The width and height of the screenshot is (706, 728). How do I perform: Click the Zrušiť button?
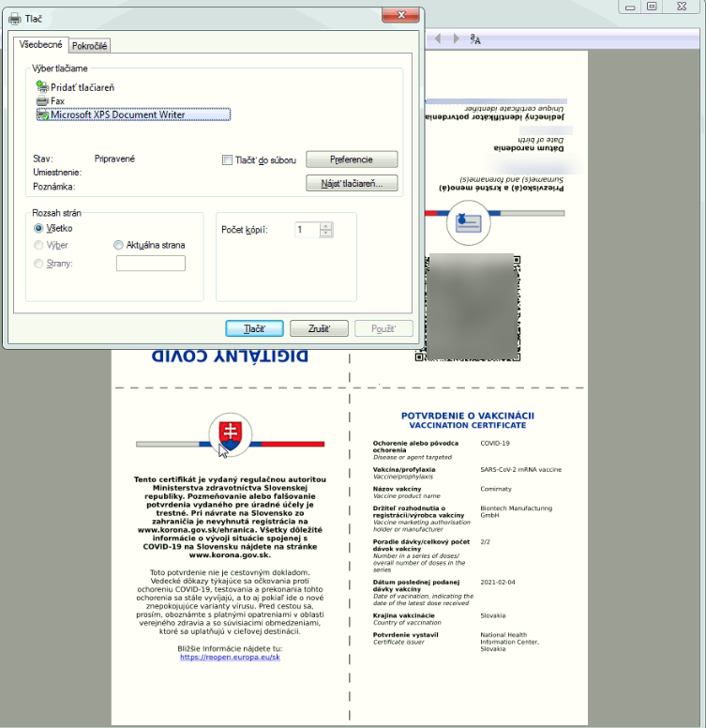pos(319,328)
